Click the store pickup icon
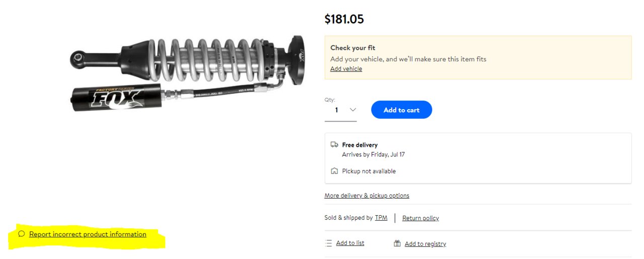 click(334, 171)
